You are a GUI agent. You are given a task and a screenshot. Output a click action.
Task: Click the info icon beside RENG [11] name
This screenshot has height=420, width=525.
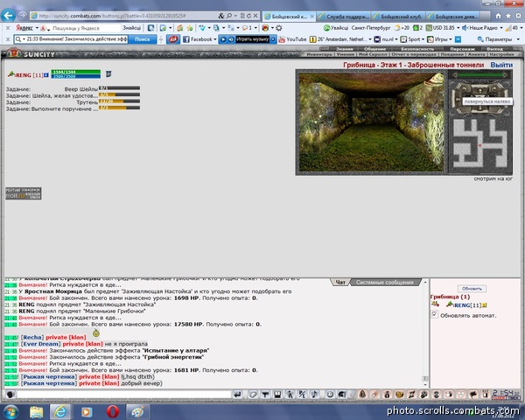(x=46, y=75)
